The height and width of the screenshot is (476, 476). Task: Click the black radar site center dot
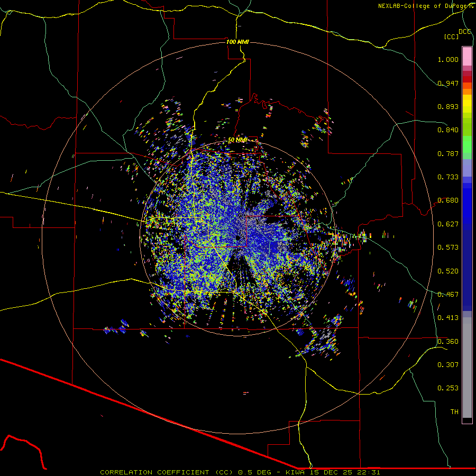(238, 237)
